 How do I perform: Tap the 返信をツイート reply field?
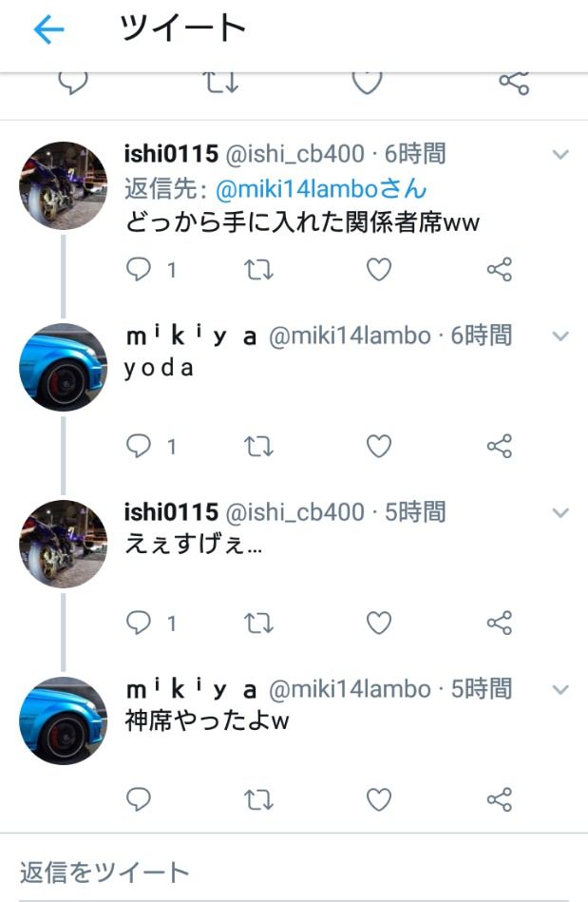click(294, 873)
